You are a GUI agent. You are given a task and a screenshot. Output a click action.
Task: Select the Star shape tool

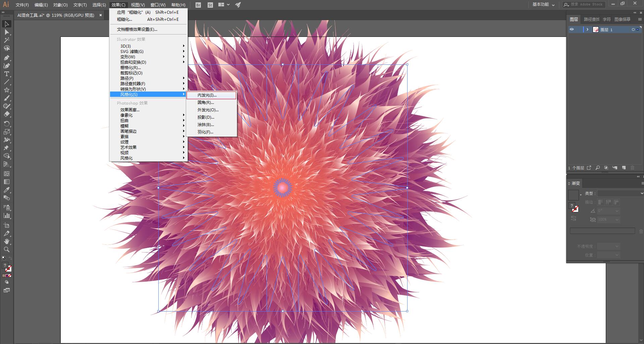pyautogui.click(x=7, y=90)
